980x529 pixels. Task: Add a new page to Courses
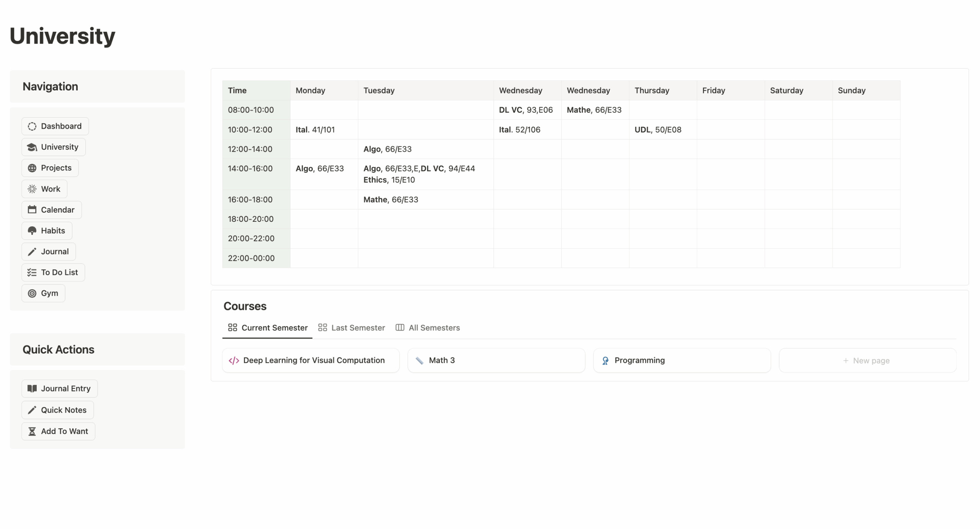coord(867,360)
